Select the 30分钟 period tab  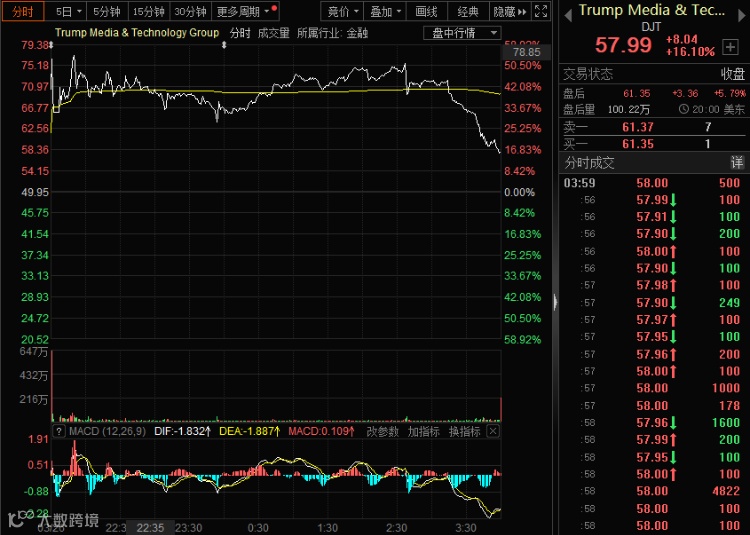[190, 11]
